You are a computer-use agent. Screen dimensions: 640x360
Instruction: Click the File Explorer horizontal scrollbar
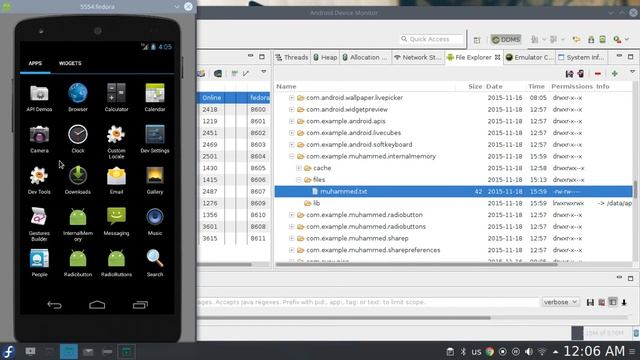tap(416, 264)
